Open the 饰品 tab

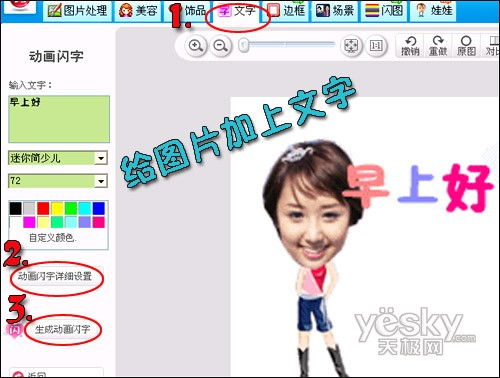187,11
